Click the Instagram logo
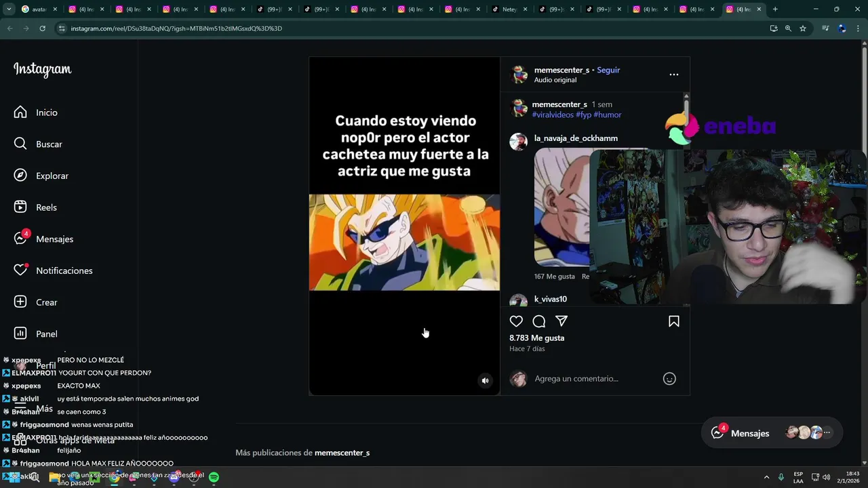This screenshot has width=868, height=488. click(x=42, y=70)
